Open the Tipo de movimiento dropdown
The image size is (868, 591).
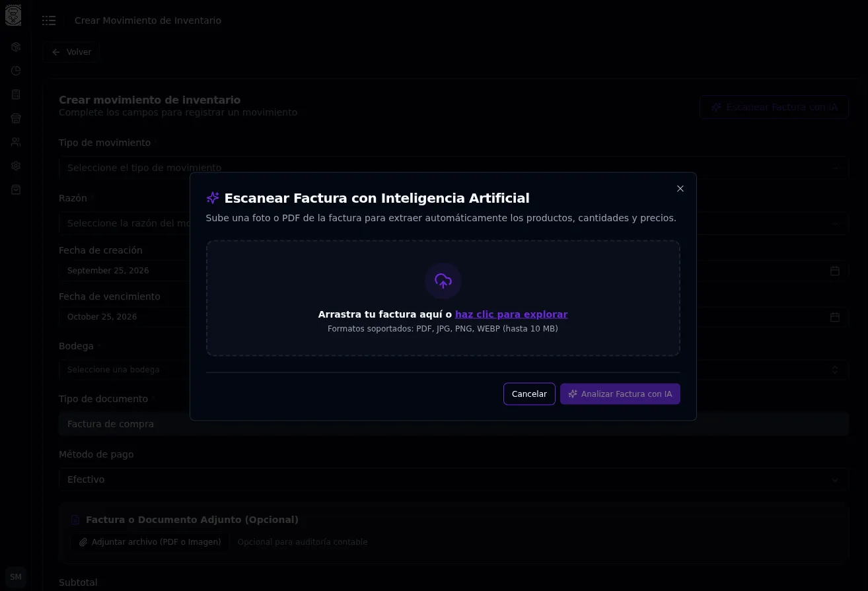point(454,168)
